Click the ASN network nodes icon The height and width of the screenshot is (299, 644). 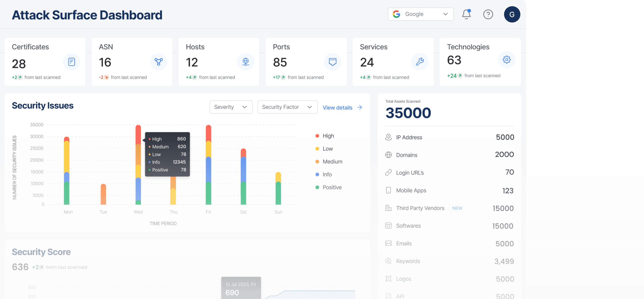(158, 62)
